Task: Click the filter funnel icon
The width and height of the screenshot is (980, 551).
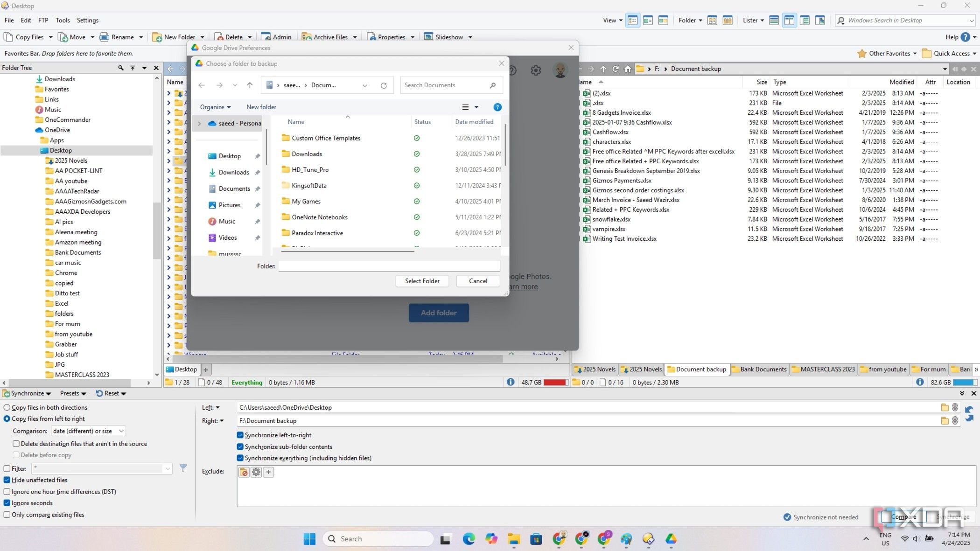Action: tap(183, 468)
